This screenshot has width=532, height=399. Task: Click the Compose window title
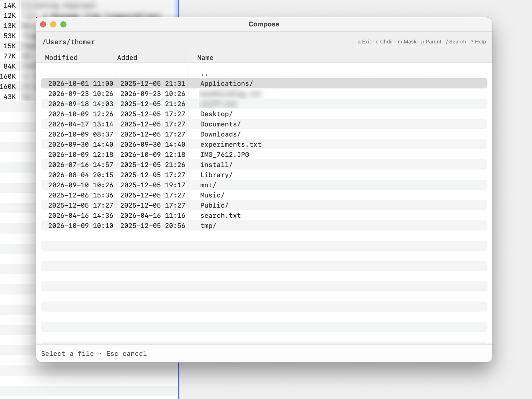pos(264,24)
